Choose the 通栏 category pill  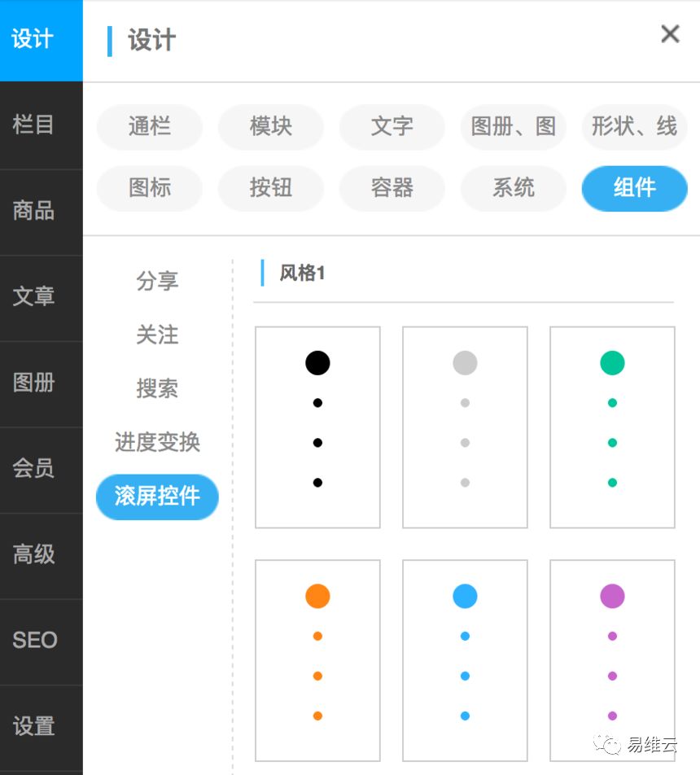(149, 126)
